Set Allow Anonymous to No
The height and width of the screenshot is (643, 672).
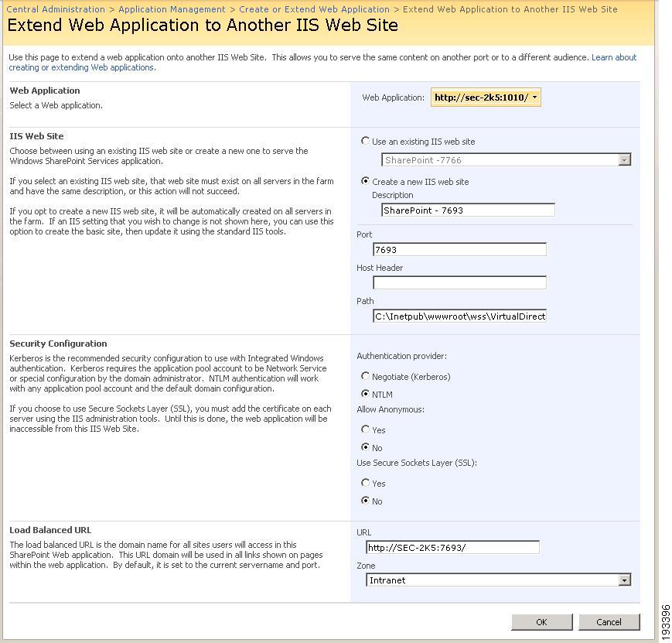click(x=365, y=447)
